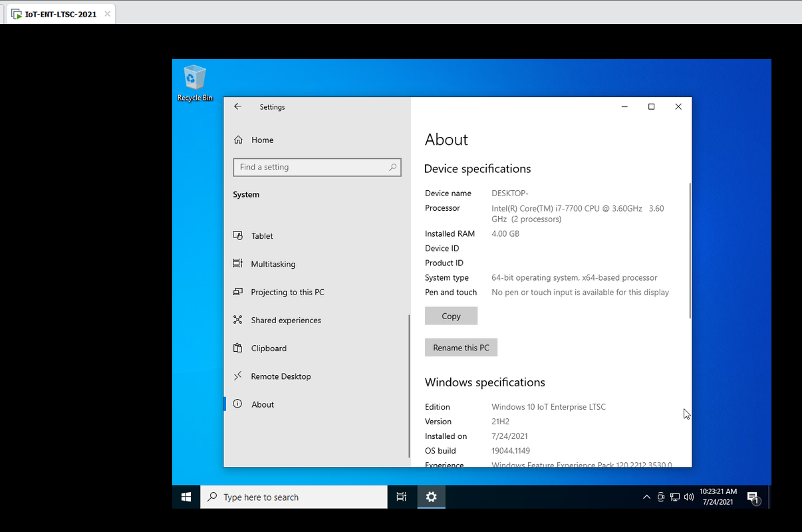Open the notification center icon
This screenshot has width=802, height=532.
pyautogui.click(x=753, y=497)
